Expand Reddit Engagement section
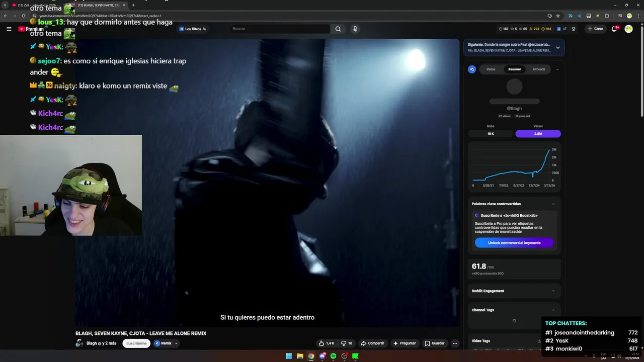Image resolution: width=644 pixels, height=362 pixels. pos(553,291)
